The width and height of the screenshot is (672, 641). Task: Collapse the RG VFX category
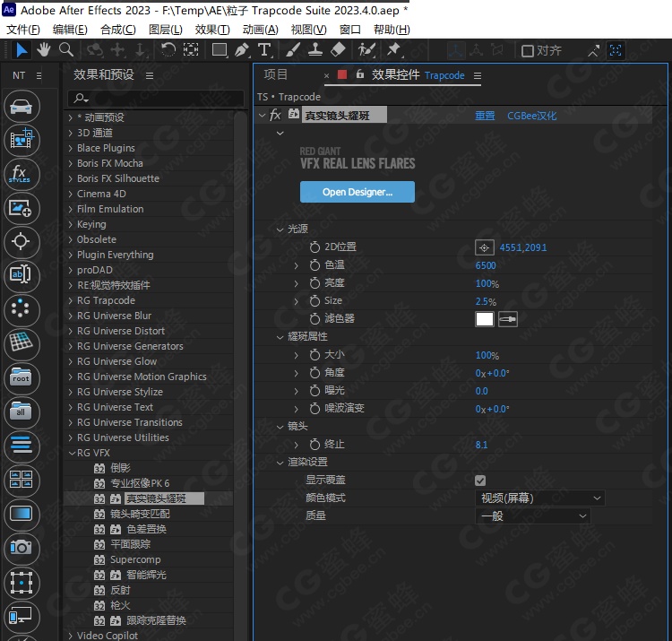coord(72,453)
